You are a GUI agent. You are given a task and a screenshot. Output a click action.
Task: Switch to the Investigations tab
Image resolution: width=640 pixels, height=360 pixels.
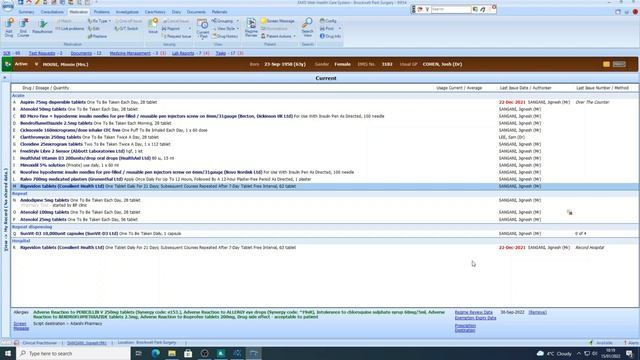click(x=127, y=12)
